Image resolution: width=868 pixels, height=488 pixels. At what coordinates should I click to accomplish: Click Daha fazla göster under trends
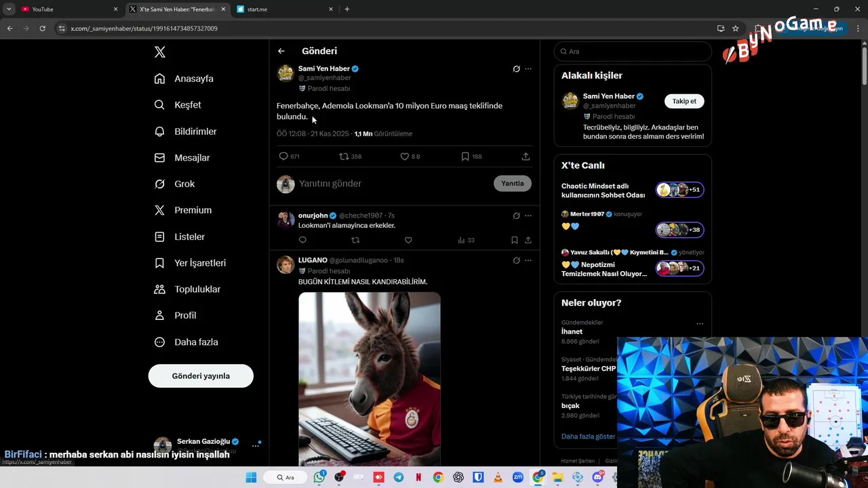588,436
